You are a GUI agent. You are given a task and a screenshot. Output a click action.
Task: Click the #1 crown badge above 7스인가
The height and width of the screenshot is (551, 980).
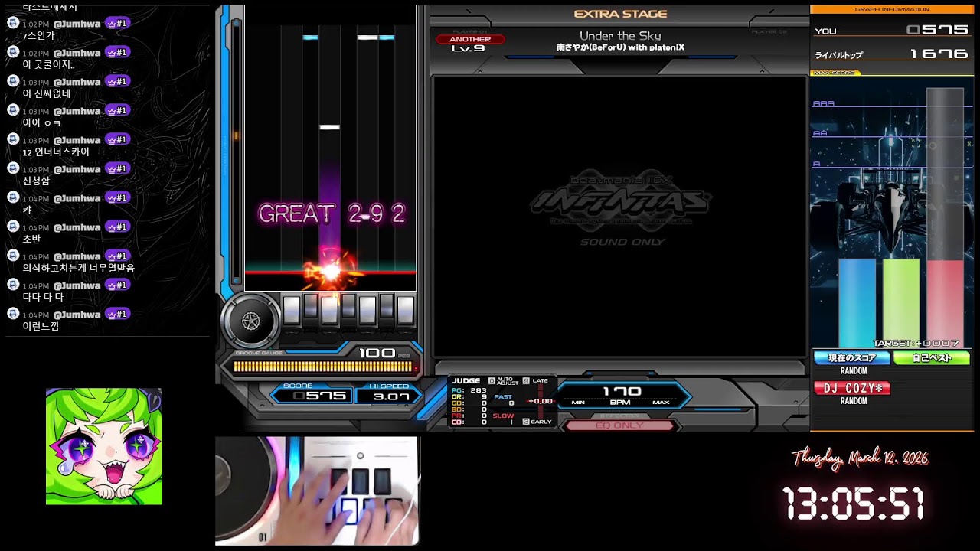click(x=116, y=24)
